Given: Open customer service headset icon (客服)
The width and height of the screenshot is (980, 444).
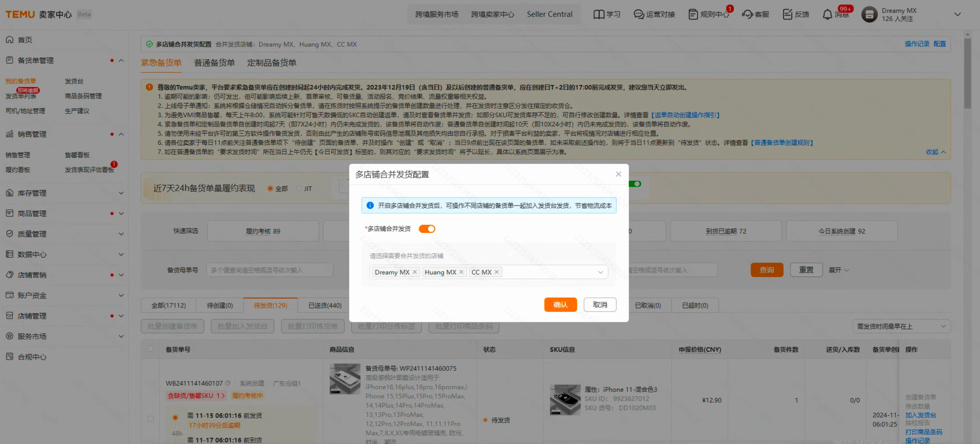Looking at the screenshot, I should (x=747, y=14).
